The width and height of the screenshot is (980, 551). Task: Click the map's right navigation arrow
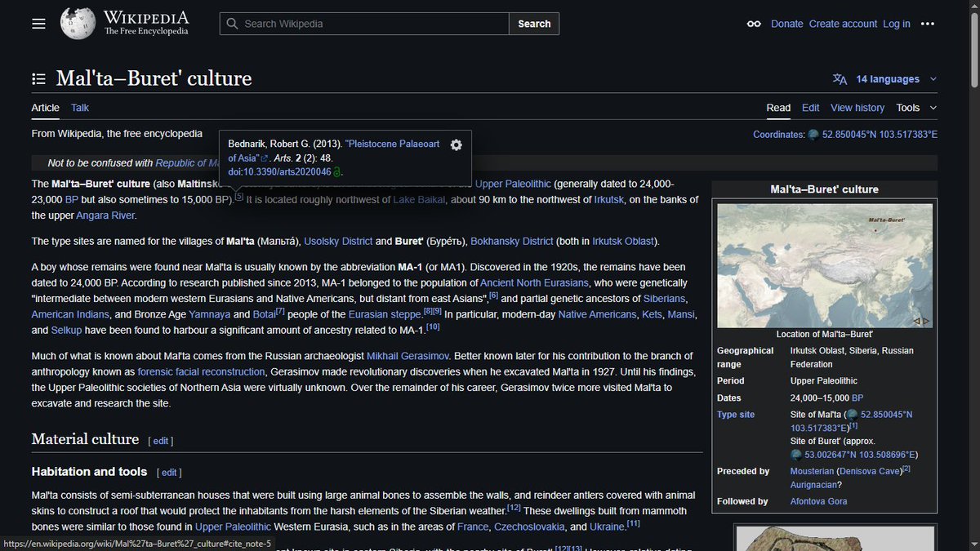coord(926,321)
